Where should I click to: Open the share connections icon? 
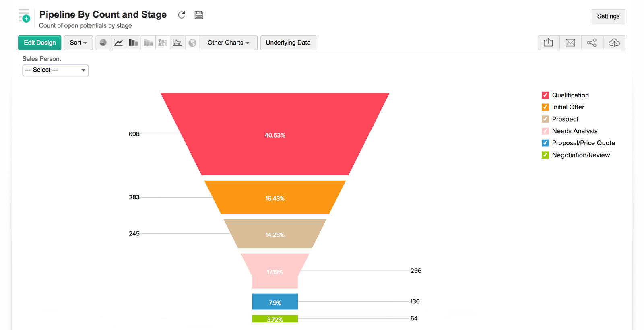coord(592,43)
